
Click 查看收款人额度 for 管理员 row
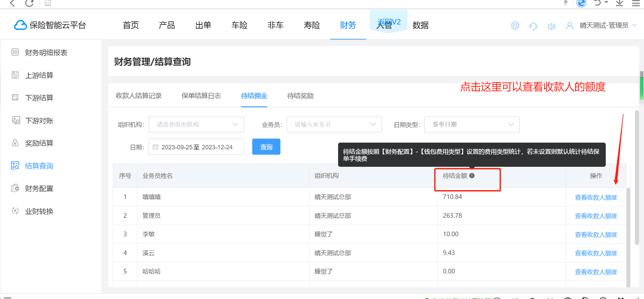[596, 216]
